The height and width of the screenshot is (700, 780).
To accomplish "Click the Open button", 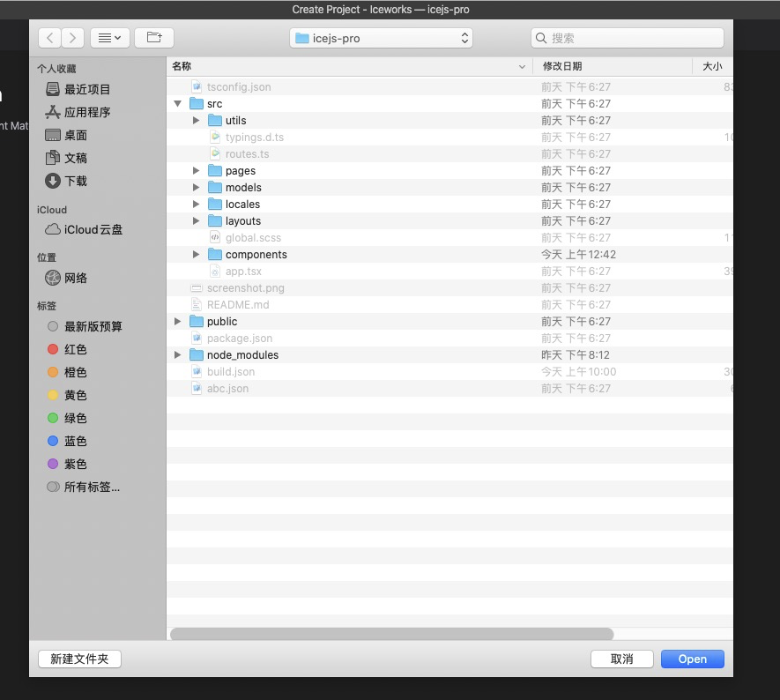I will coord(692,659).
